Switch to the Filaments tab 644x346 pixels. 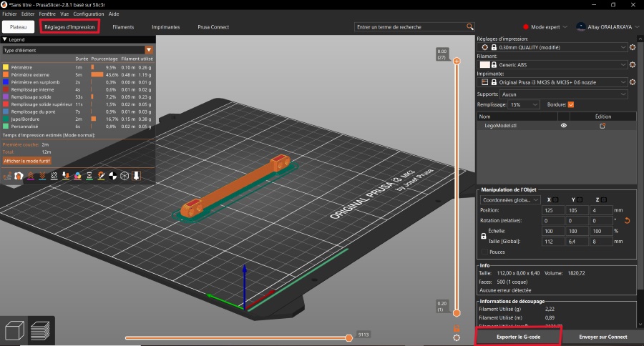coord(123,26)
